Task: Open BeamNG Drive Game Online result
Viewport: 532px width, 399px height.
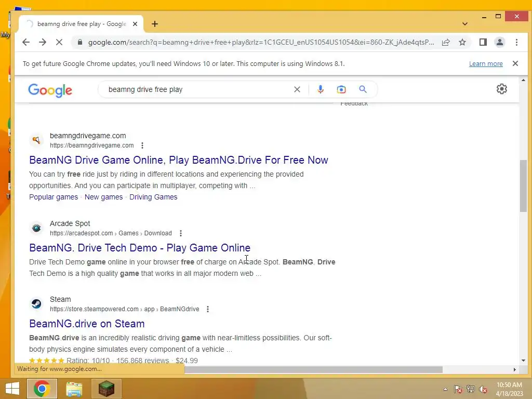Action: pos(179,160)
